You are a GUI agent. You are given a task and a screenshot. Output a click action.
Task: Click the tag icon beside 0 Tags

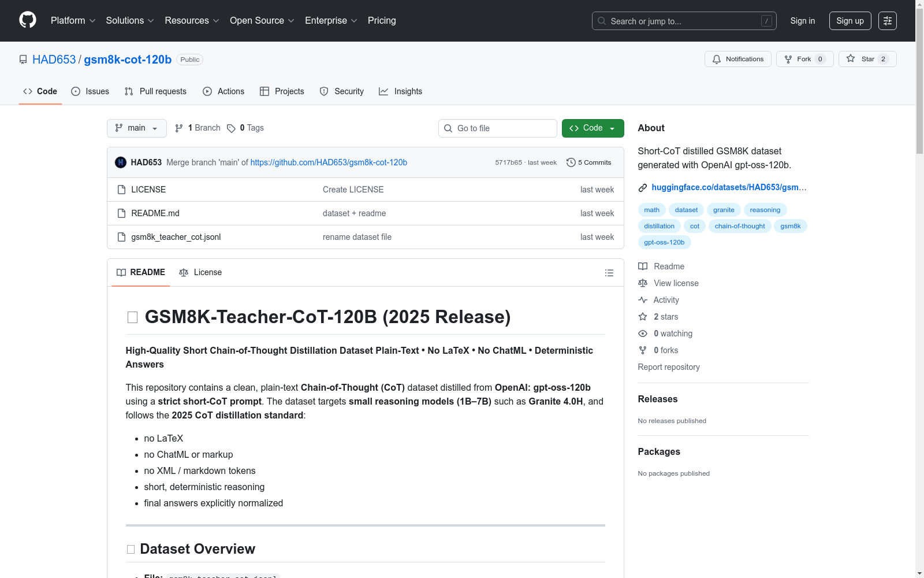231,128
